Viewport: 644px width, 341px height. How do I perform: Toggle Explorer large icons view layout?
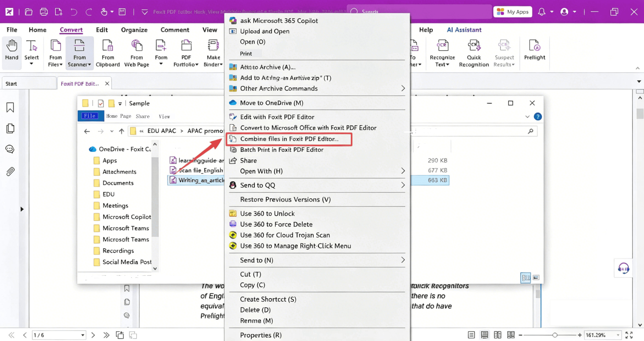[x=536, y=277]
